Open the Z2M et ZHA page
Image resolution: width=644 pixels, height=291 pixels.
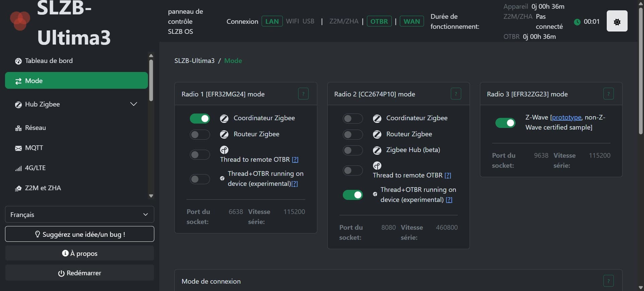pos(76,188)
